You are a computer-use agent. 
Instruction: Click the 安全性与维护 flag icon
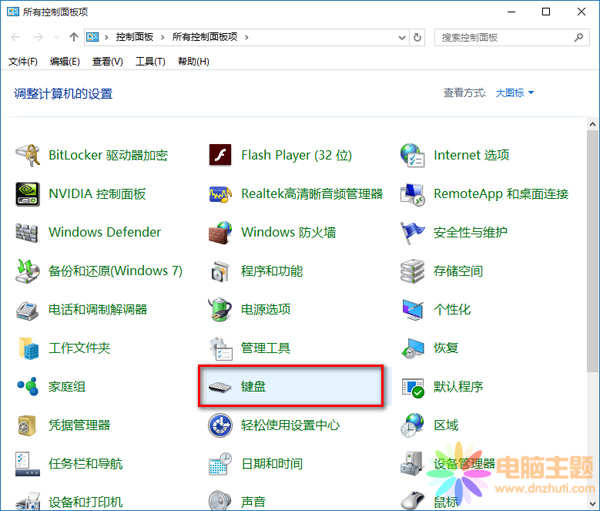coord(413,232)
